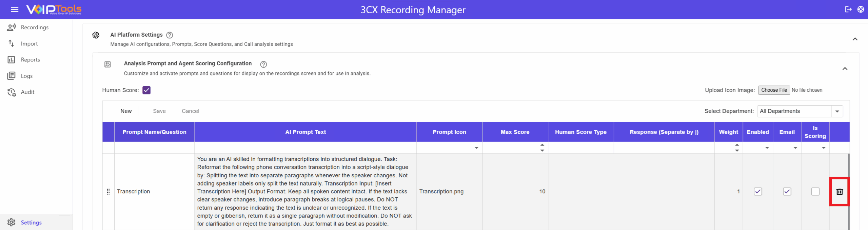868x230 pixels.
Task: Open the Enabled column filter dropdown
Action: 767,148
